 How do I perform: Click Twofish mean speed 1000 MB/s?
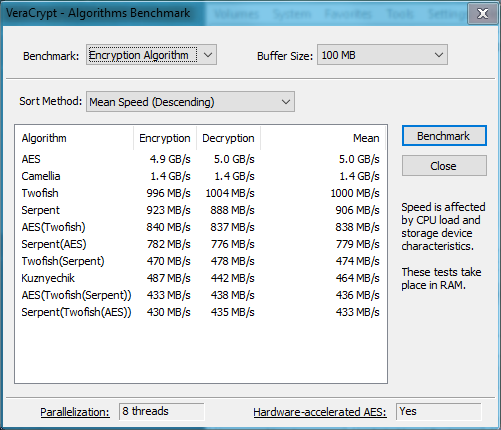(x=355, y=193)
